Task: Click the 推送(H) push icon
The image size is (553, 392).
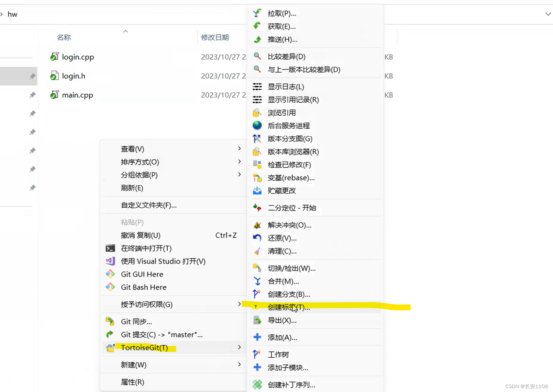Action: tap(257, 39)
